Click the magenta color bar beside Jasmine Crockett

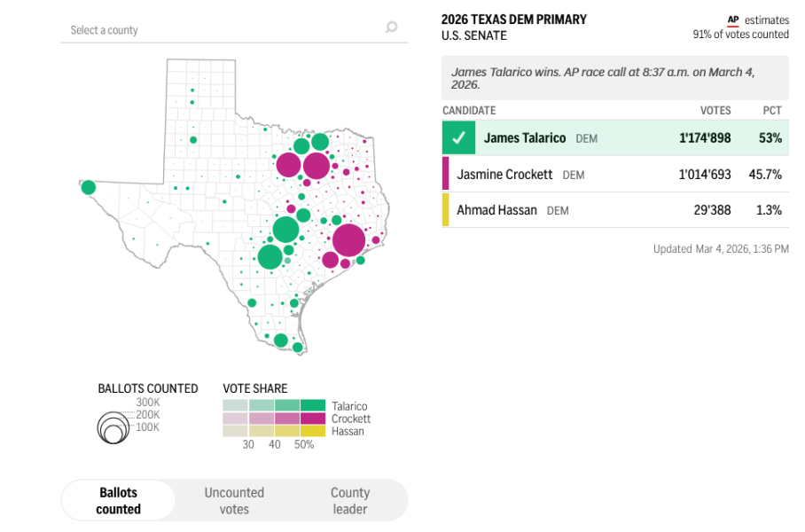[x=446, y=175]
